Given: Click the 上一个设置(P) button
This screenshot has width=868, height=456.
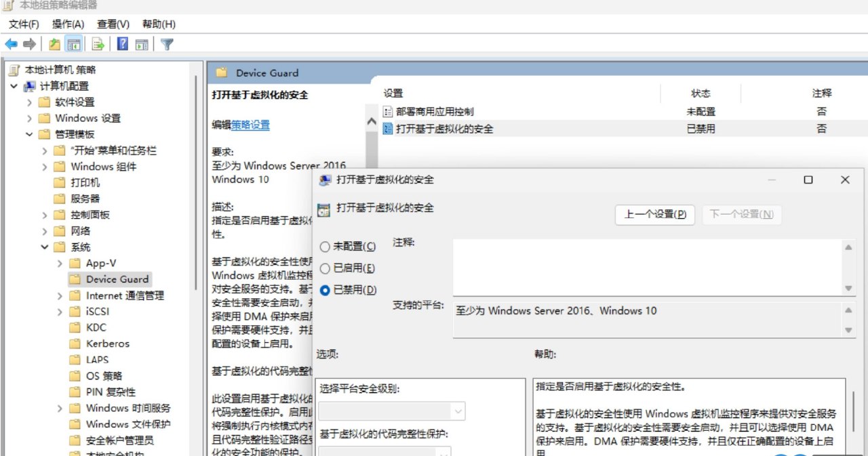Looking at the screenshot, I should [655, 215].
